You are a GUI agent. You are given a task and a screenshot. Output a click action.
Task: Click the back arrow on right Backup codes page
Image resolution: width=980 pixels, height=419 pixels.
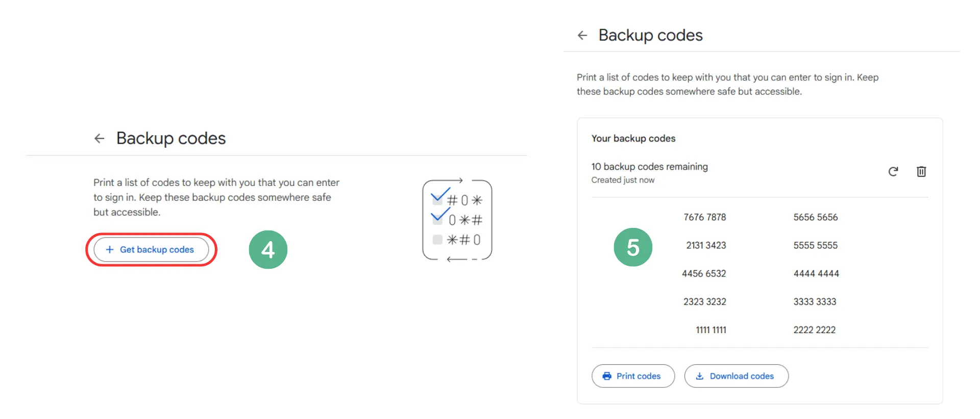pos(582,35)
